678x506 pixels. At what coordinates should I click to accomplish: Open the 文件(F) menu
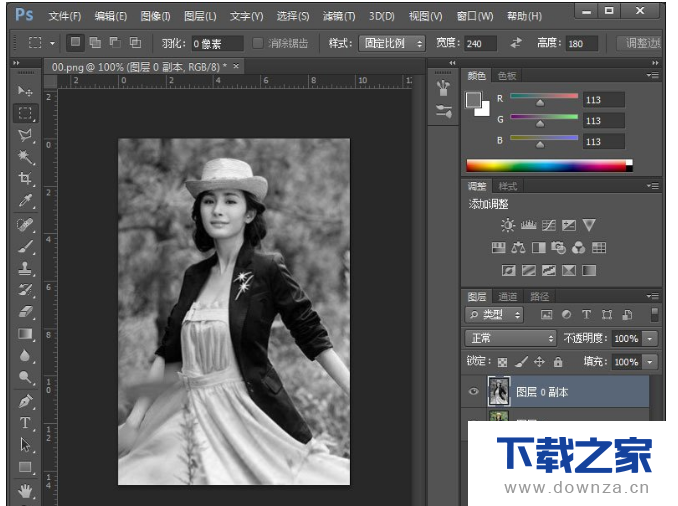[x=65, y=16]
